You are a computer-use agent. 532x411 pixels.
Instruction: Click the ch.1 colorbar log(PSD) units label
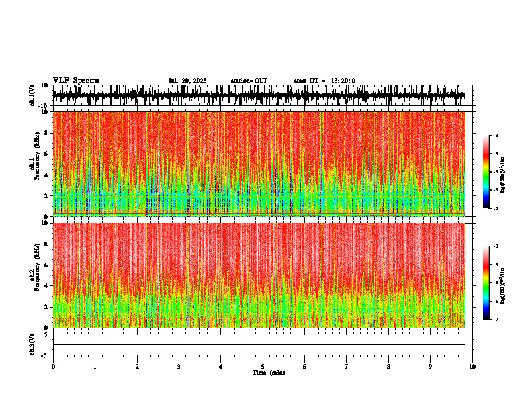tap(503, 175)
